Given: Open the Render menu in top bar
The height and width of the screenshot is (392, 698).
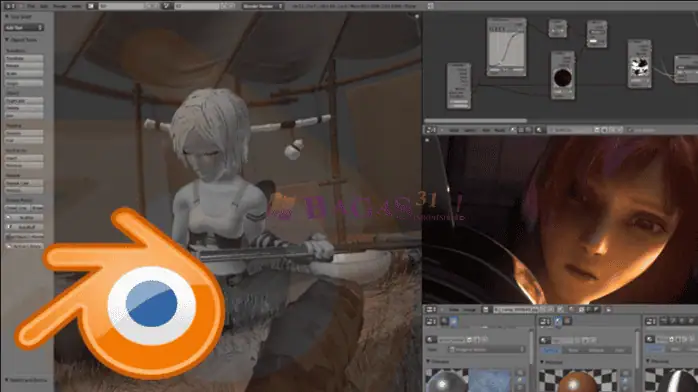Looking at the screenshot, I should [x=59, y=6].
